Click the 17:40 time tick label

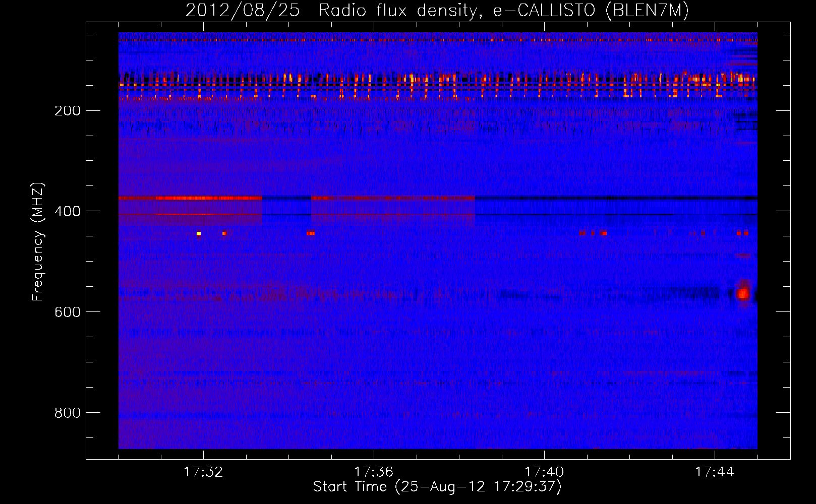tap(544, 472)
